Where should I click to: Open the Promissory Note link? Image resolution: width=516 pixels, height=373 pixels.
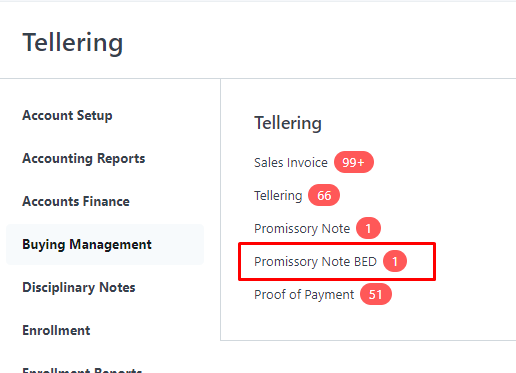click(x=302, y=229)
